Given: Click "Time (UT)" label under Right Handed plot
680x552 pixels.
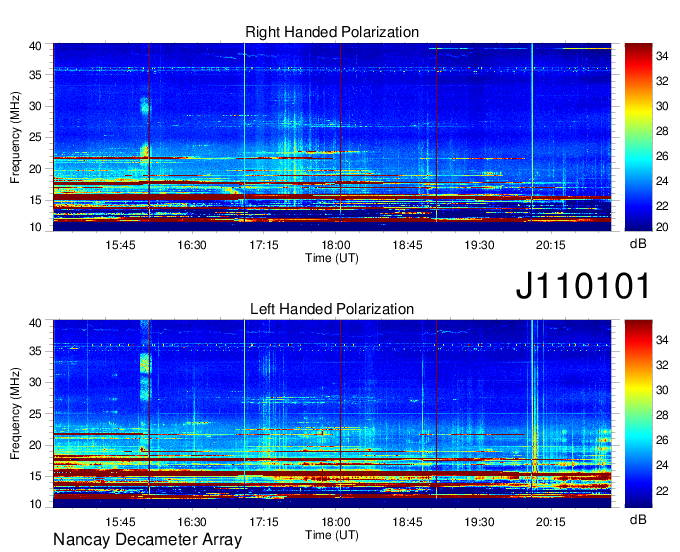Looking at the screenshot, I should 332,258.
